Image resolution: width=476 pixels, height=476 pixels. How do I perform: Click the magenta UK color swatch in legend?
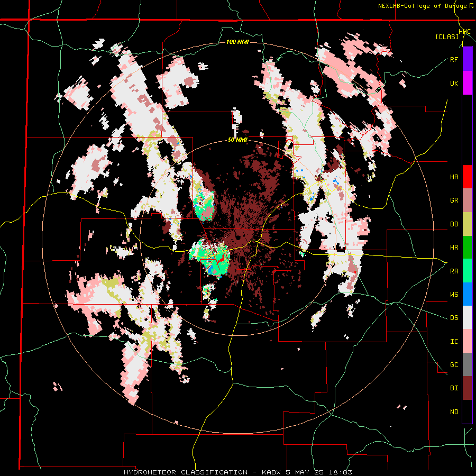pyautogui.click(x=467, y=83)
